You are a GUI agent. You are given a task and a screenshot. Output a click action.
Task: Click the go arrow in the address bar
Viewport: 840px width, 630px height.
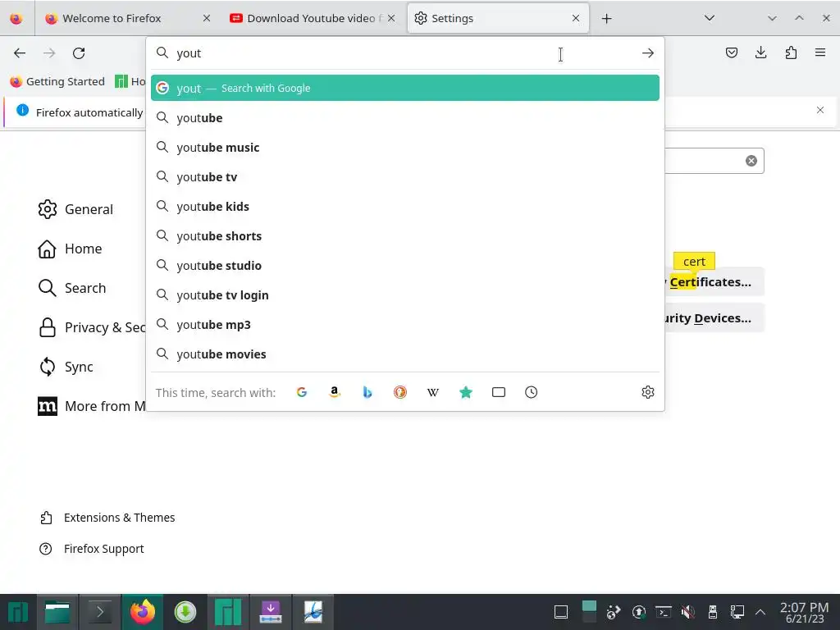tap(648, 53)
